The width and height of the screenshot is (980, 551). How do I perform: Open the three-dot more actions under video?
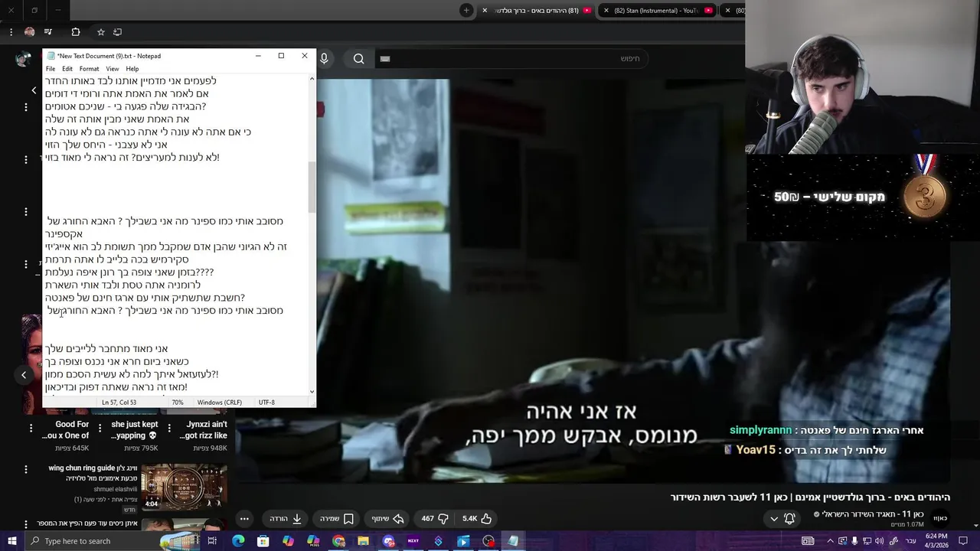click(244, 518)
